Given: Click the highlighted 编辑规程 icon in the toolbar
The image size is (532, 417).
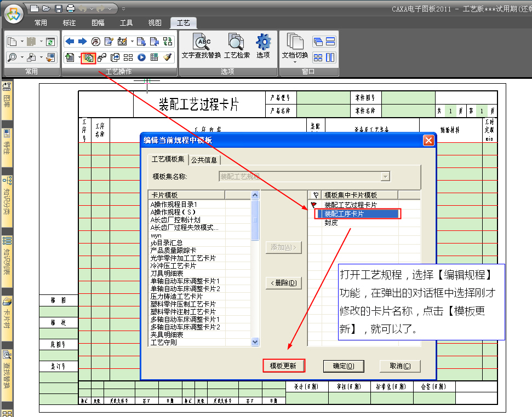Looking at the screenshot, I should (x=89, y=57).
